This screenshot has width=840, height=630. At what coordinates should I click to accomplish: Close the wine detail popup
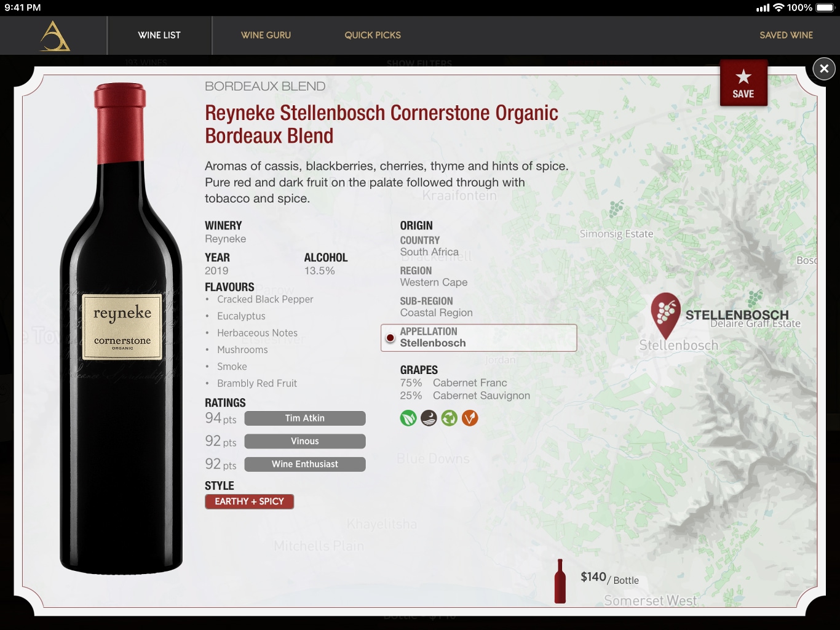tap(824, 68)
